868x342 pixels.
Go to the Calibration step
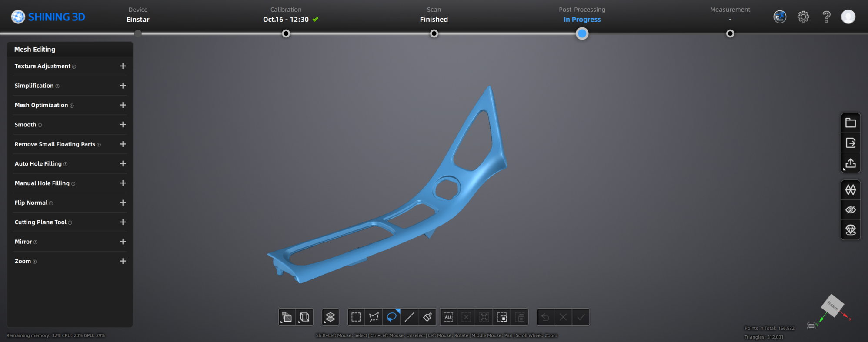286,33
